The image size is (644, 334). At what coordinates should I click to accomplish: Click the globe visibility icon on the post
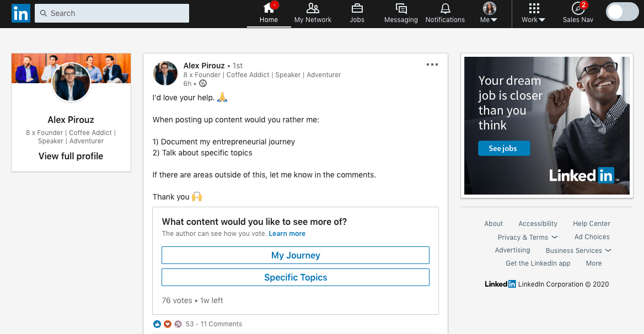(x=203, y=84)
